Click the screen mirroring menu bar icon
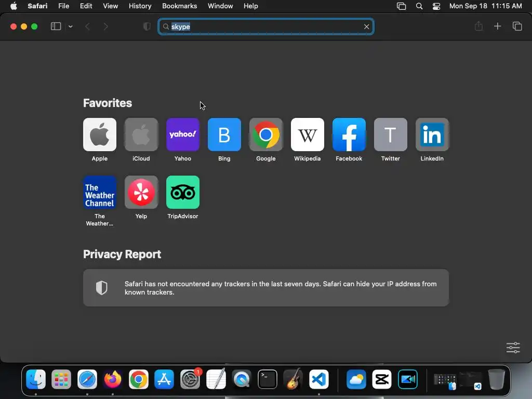This screenshot has width=532, height=399. pos(402,6)
